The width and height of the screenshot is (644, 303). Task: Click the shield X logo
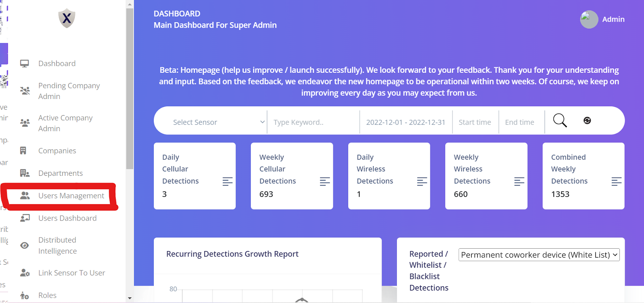point(67,19)
